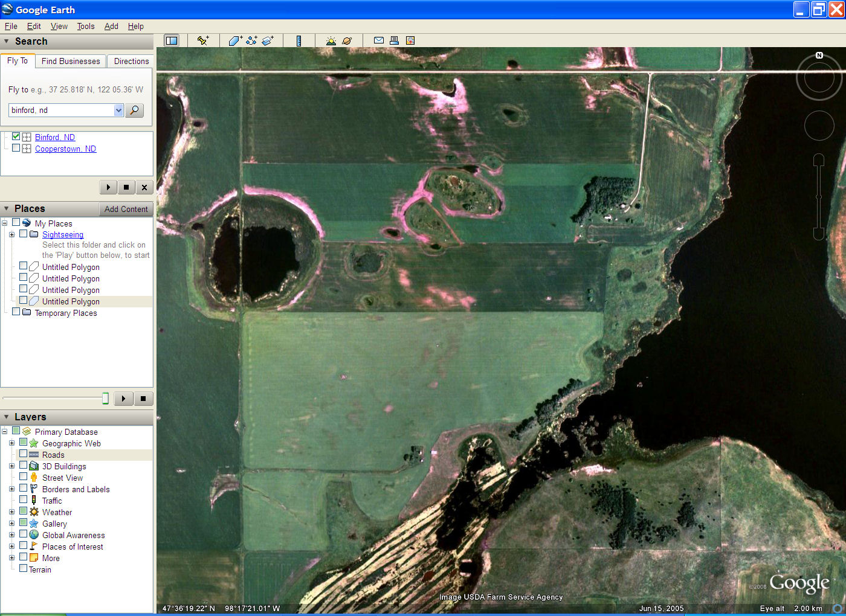Uncheck the Binford, ND search result checkbox
The width and height of the screenshot is (846, 616).
pos(16,136)
